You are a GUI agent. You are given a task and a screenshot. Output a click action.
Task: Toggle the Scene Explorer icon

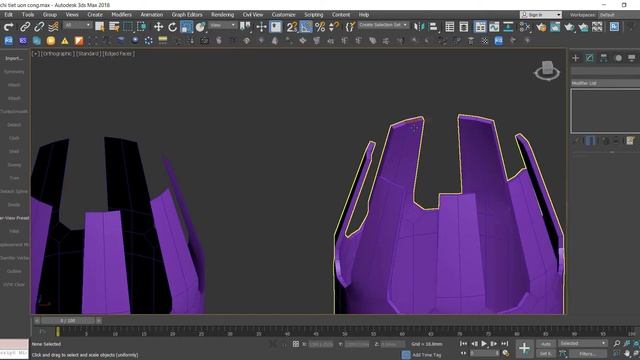(450, 27)
